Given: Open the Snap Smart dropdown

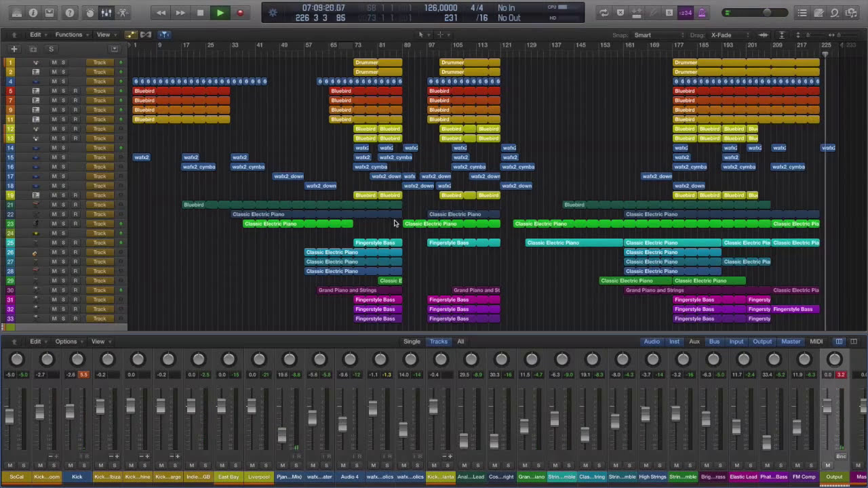Looking at the screenshot, I should 658,35.
